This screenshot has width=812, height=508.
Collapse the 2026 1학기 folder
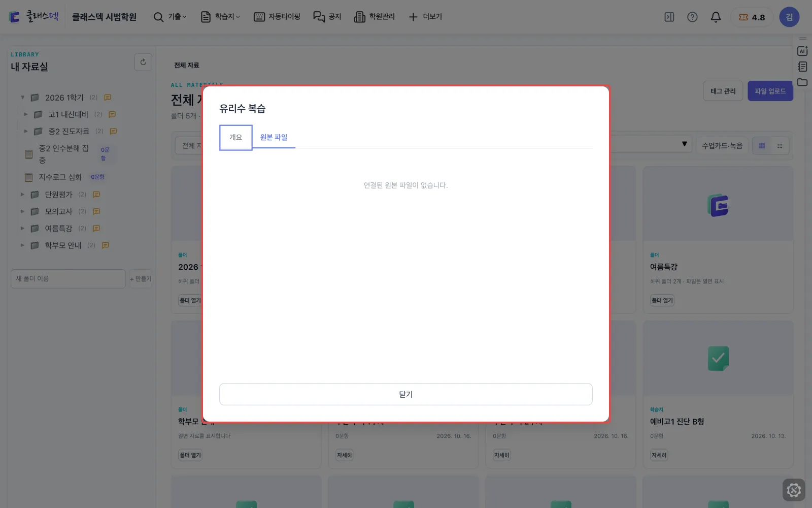coord(22,98)
